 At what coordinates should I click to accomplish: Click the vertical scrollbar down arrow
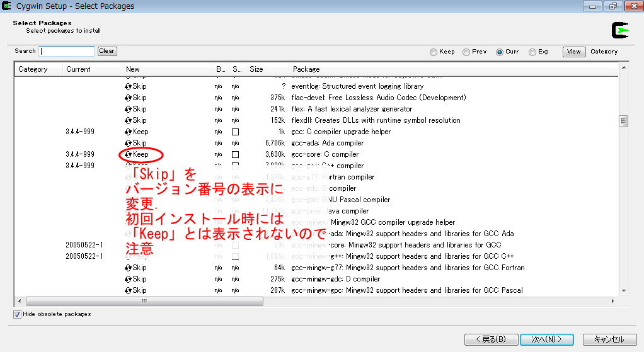tap(623, 290)
